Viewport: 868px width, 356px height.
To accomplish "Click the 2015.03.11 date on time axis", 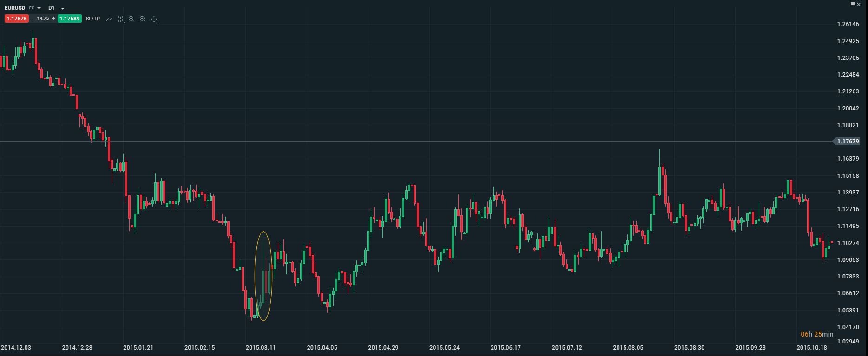I will 261,347.
